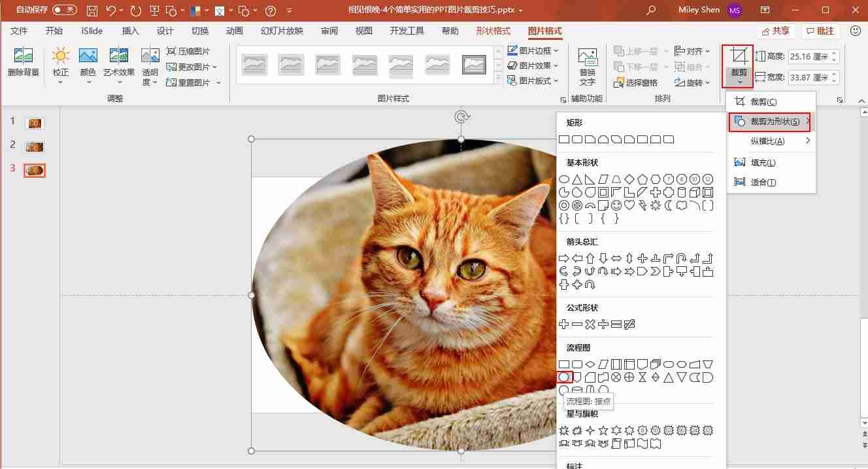Screen dimensions: 868x469
Task: Click the 宽度 width input field
Action: tap(809, 77)
